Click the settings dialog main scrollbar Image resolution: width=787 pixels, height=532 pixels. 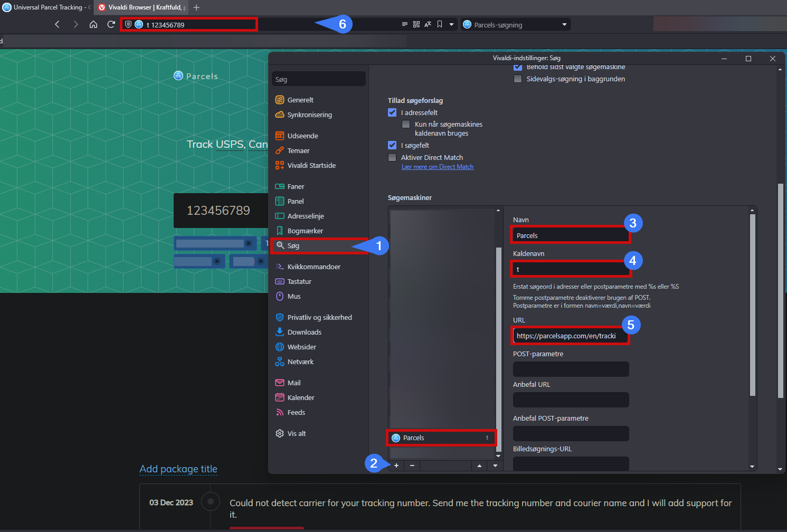pos(780,290)
